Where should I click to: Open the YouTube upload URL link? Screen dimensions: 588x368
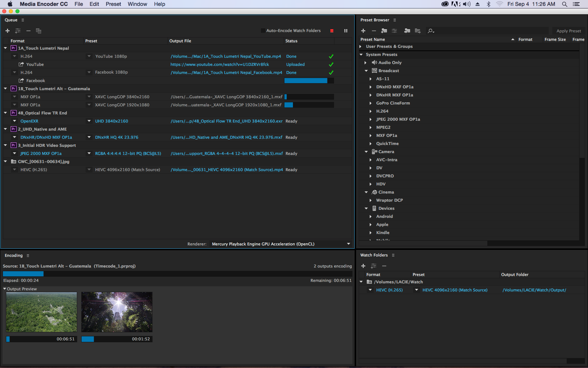click(220, 64)
